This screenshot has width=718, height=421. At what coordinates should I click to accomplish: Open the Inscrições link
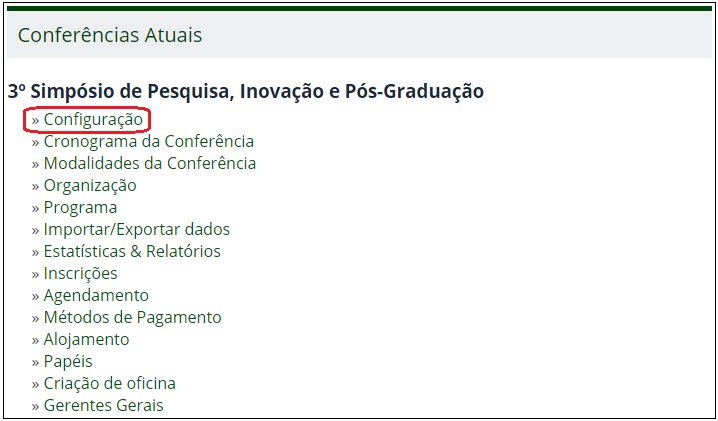tap(80, 274)
